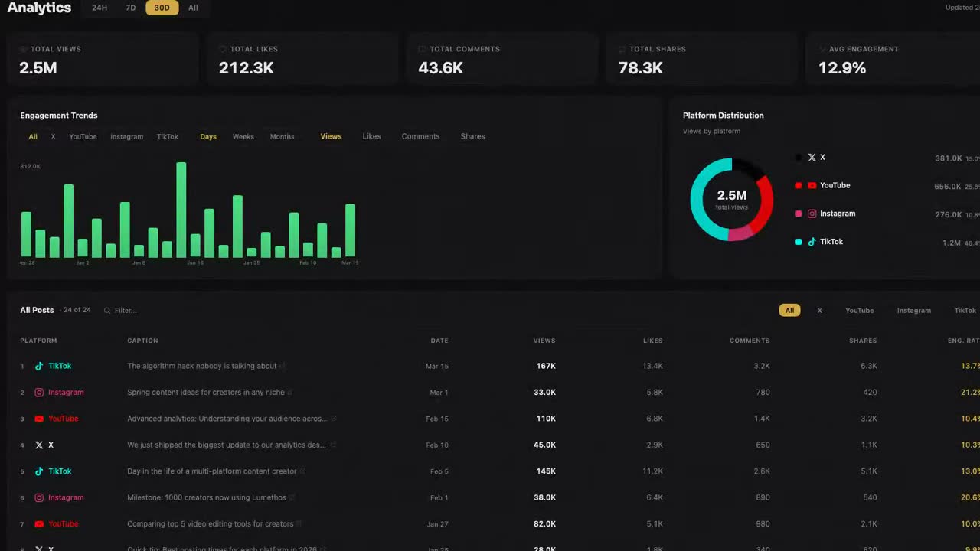Open the external link icon after the We just shipped caption
980x551 pixels.
coord(333,445)
